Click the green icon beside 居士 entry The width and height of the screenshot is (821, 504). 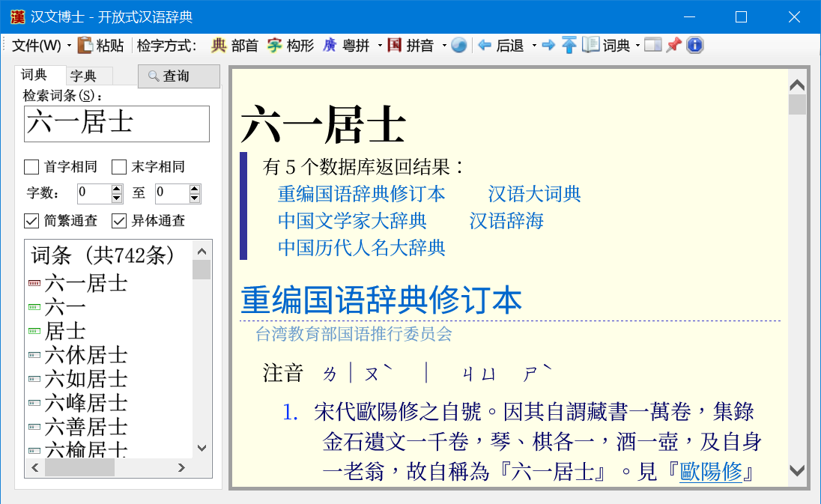click(34, 331)
